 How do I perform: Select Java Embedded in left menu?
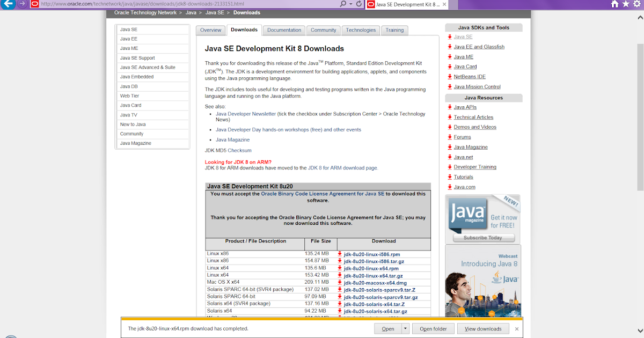pyautogui.click(x=153, y=77)
